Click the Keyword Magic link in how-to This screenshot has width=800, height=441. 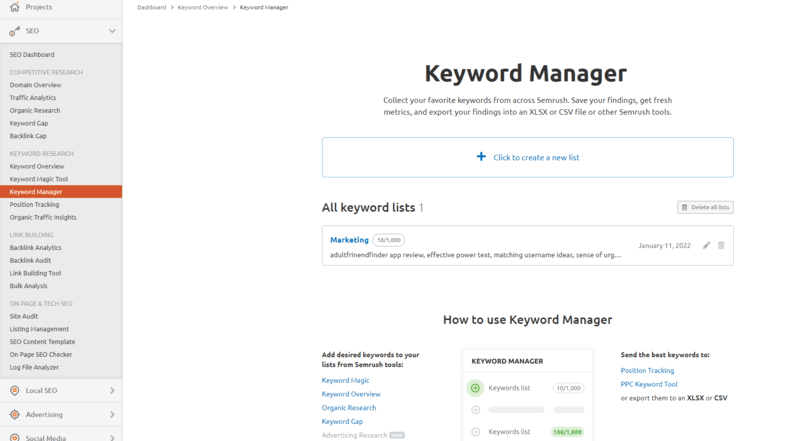[x=345, y=381]
